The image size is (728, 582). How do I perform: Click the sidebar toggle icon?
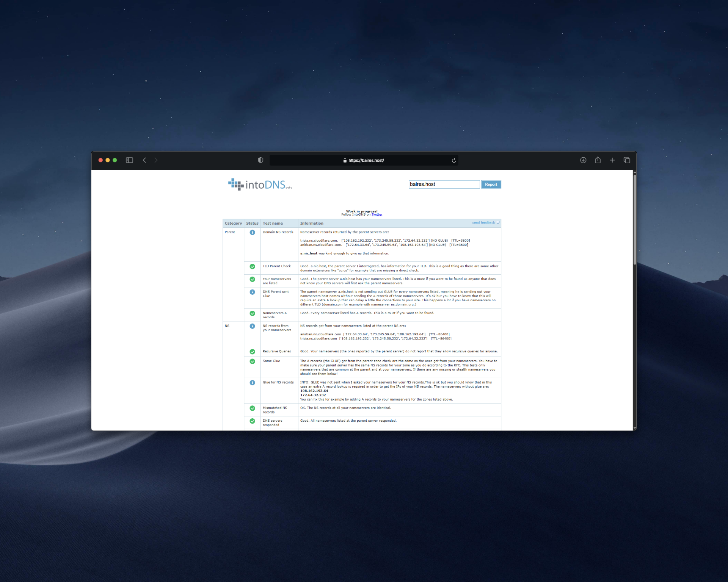(x=129, y=160)
